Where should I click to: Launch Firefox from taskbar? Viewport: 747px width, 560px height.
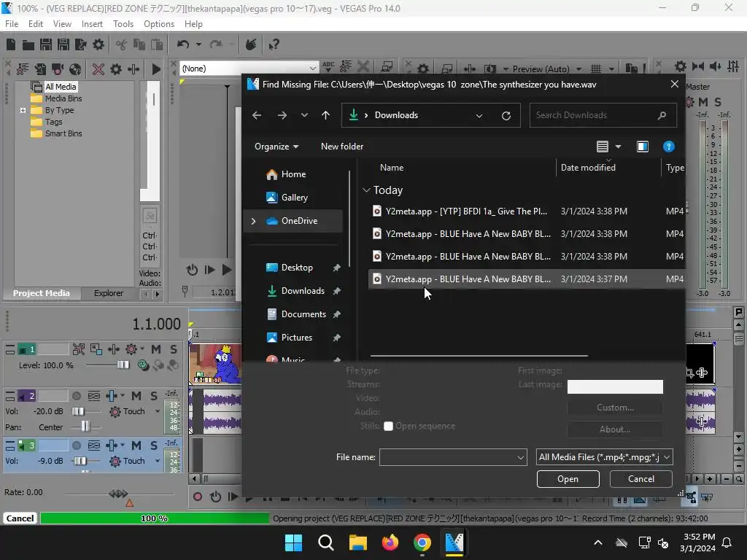tap(390, 542)
